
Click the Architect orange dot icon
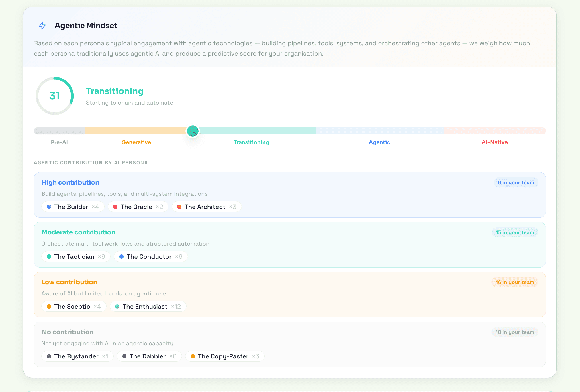point(179,207)
